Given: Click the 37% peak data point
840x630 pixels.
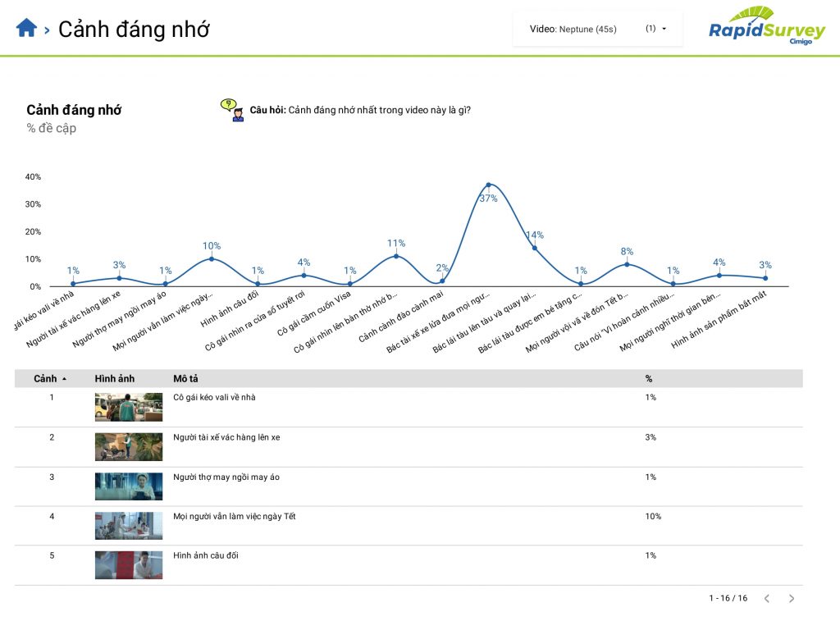Looking at the screenshot, I should click(x=489, y=185).
